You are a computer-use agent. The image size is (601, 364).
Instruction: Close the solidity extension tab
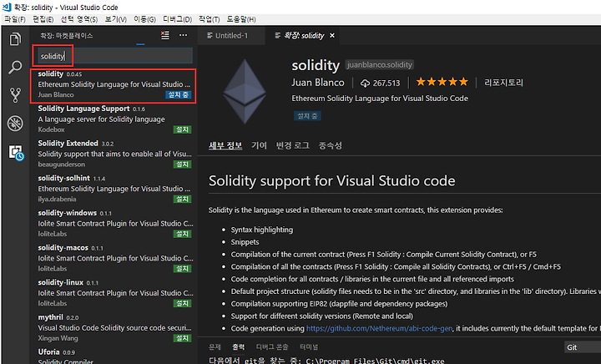point(332,36)
